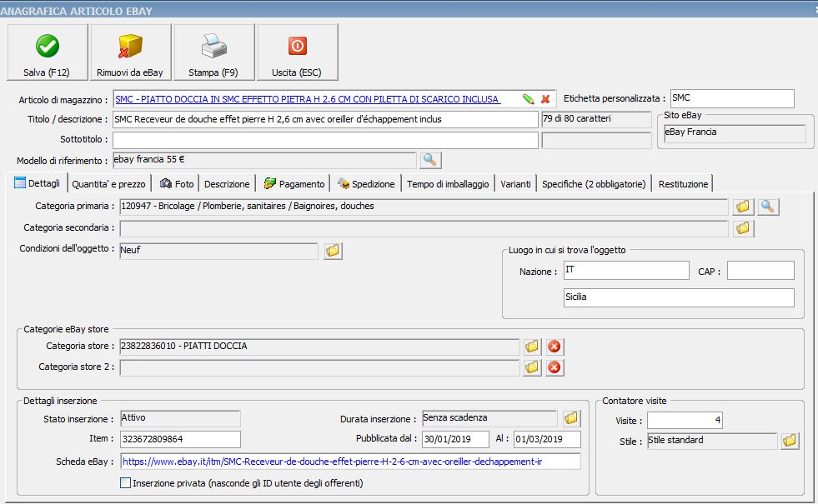The width and height of the screenshot is (818, 504).
Task: Open the Scheda eBay listing URL
Action: (333, 462)
